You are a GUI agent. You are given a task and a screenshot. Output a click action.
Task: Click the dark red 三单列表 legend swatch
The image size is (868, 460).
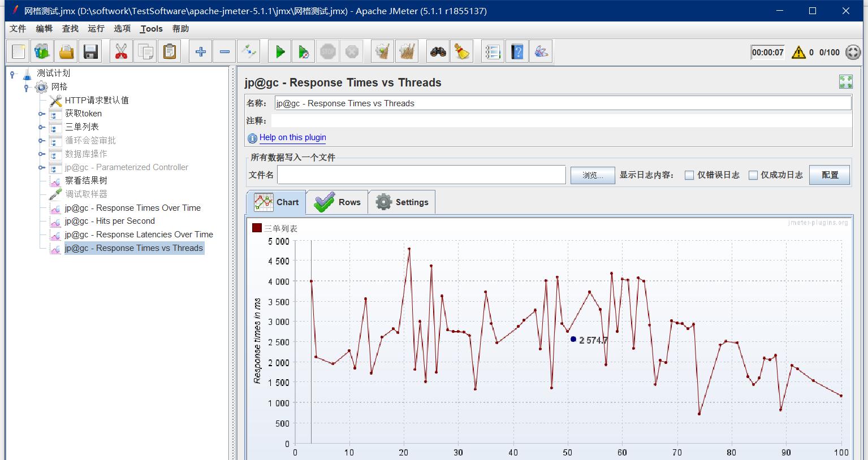coord(257,228)
